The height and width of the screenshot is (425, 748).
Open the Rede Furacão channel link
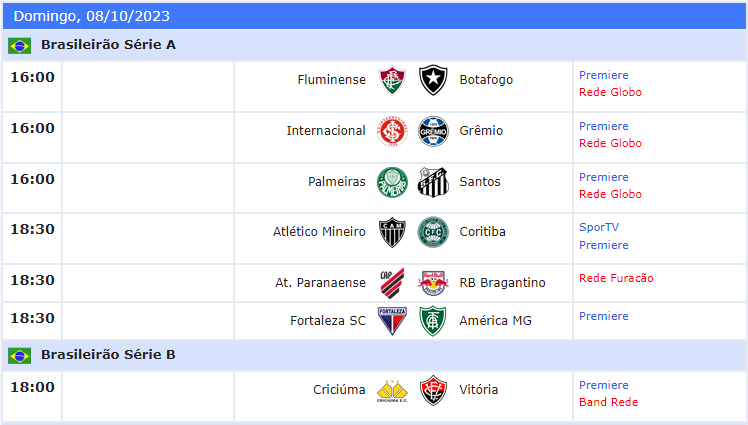click(616, 278)
